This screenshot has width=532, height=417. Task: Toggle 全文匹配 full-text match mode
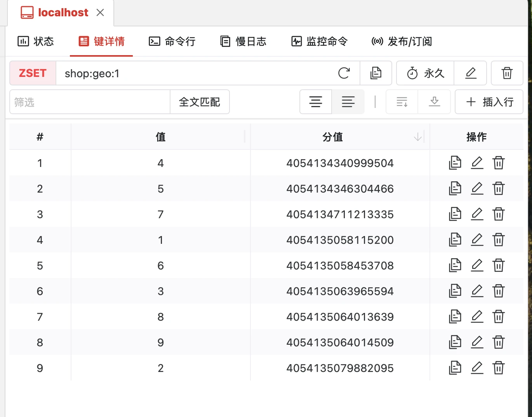pyautogui.click(x=200, y=102)
